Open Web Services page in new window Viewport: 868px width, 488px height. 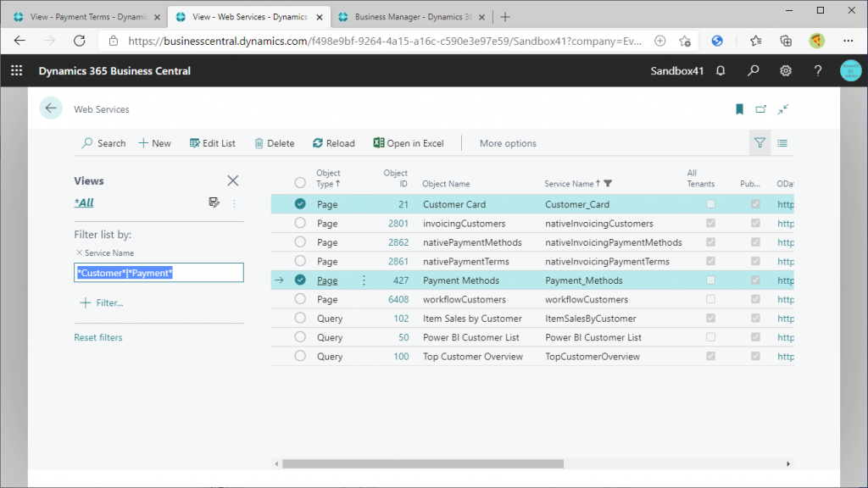(x=761, y=109)
